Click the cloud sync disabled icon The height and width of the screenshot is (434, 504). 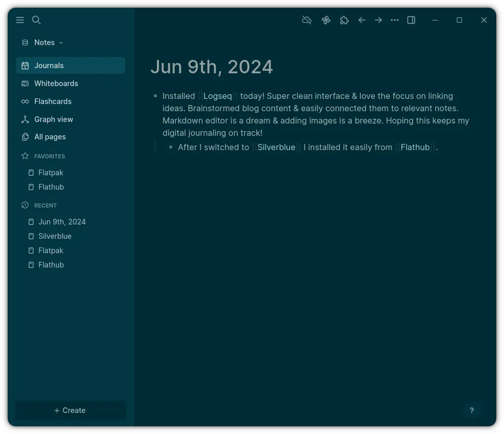307,20
